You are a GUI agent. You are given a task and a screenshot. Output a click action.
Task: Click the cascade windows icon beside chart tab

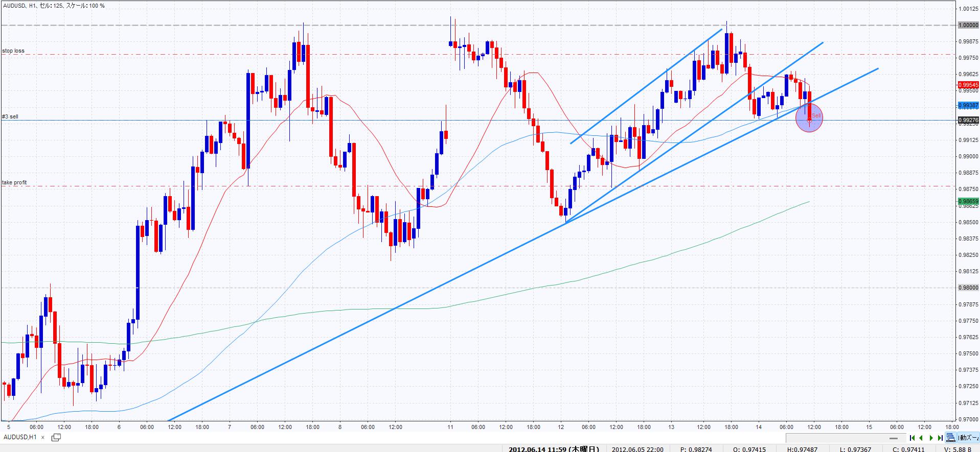click(56, 437)
